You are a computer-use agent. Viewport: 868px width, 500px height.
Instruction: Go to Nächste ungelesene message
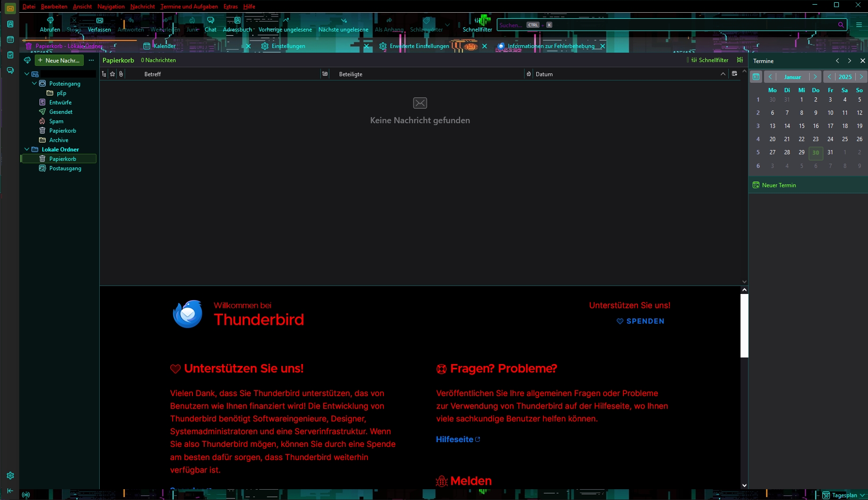pyautogui.click(x=343, y=25)
